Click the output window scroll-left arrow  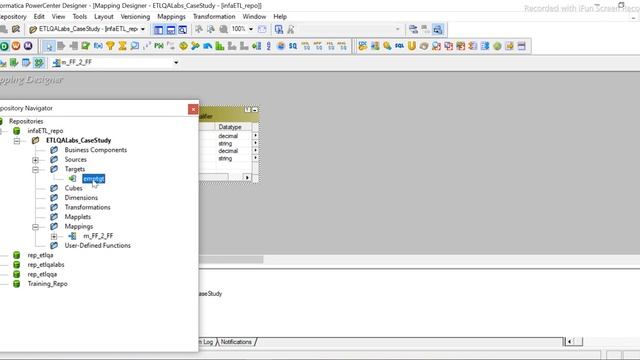pos(570,341)
